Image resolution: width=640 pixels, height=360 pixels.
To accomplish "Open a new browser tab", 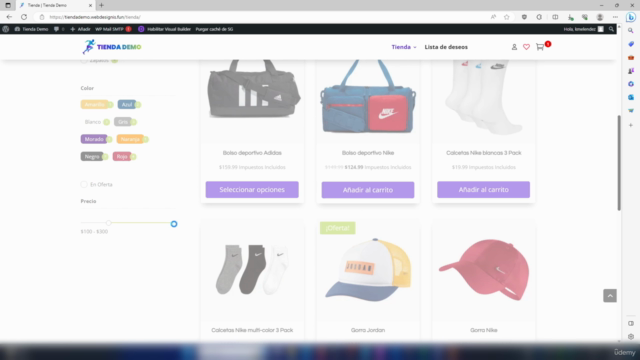I will point(102,5).
